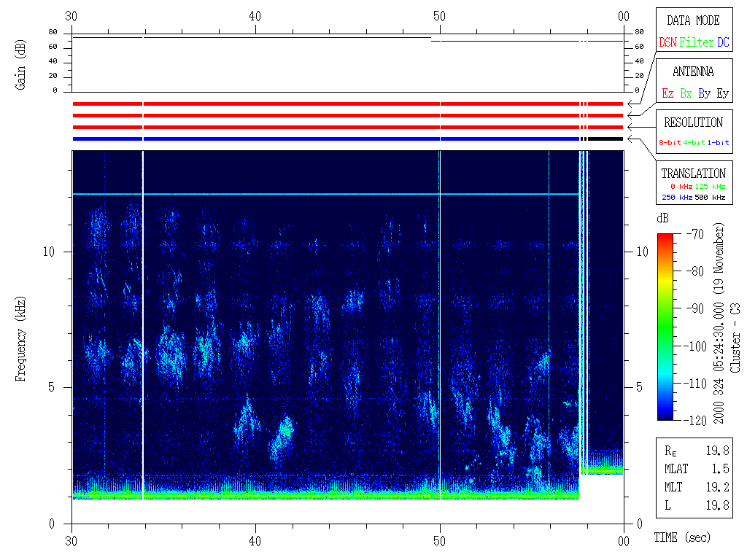Click the rotated Cluster - C3 label
The width and height of the screenshot is (747, 560).
[735, 338]
